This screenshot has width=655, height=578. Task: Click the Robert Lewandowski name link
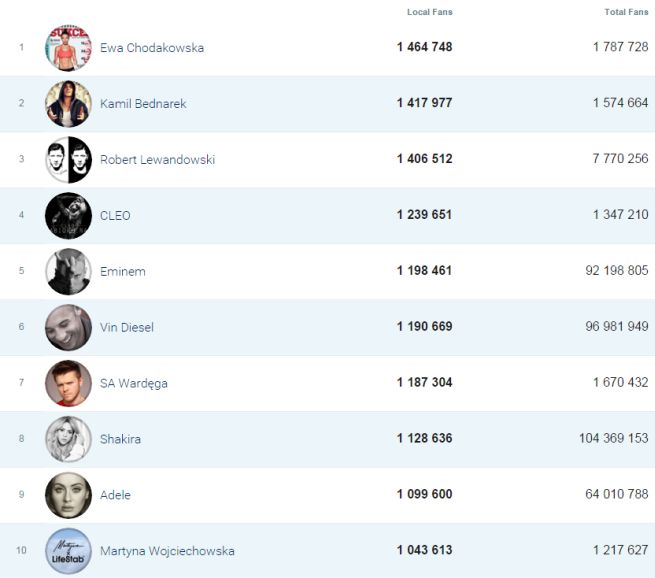pos(157,160)
